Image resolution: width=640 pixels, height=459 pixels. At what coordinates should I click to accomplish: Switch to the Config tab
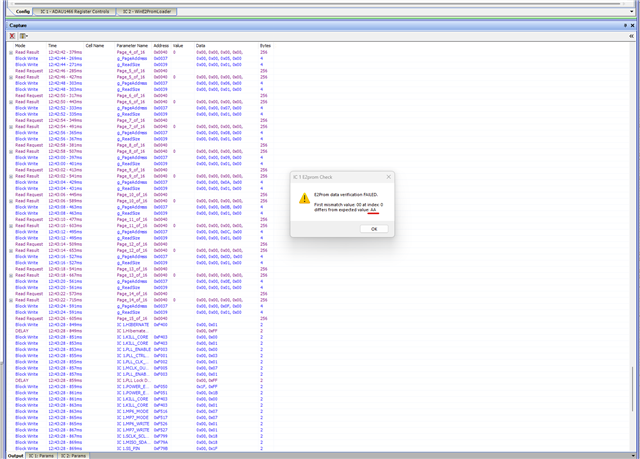point(22,11)
